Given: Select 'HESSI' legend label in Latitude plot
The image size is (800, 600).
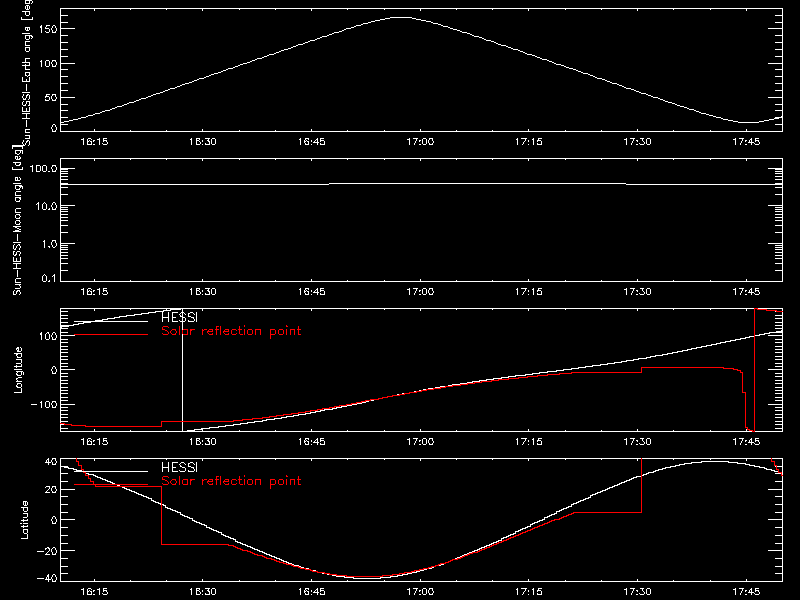Looking at the screenshot, I should tap(179, 467).
